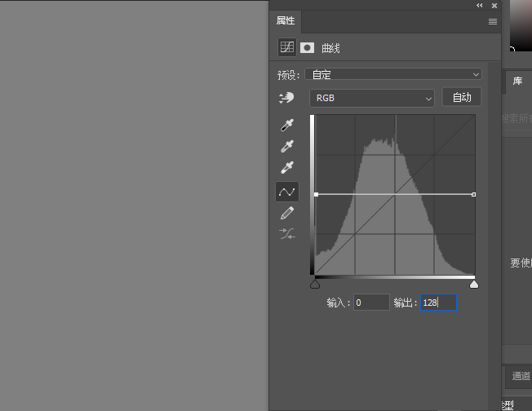
Task: Click the 曲线 panel title text
Action: click(330, 48)
